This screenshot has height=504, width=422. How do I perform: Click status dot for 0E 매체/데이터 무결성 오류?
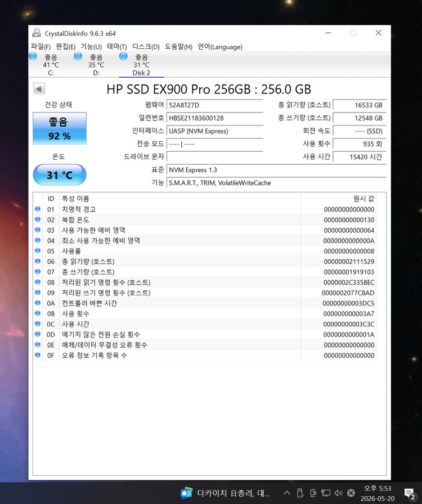[38, 345]
